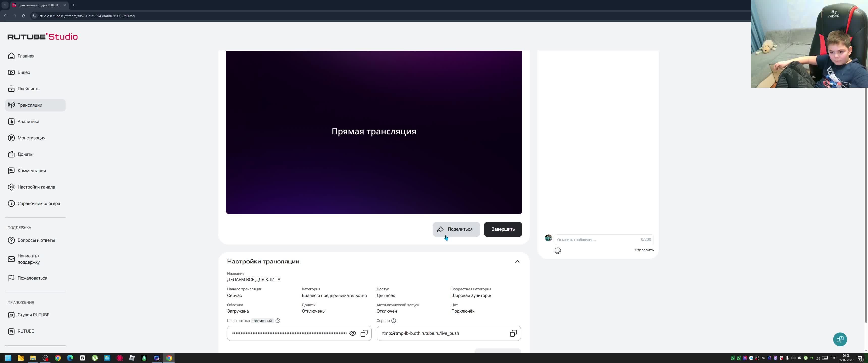Reveal stream key with eye icon

pos(352,333)
